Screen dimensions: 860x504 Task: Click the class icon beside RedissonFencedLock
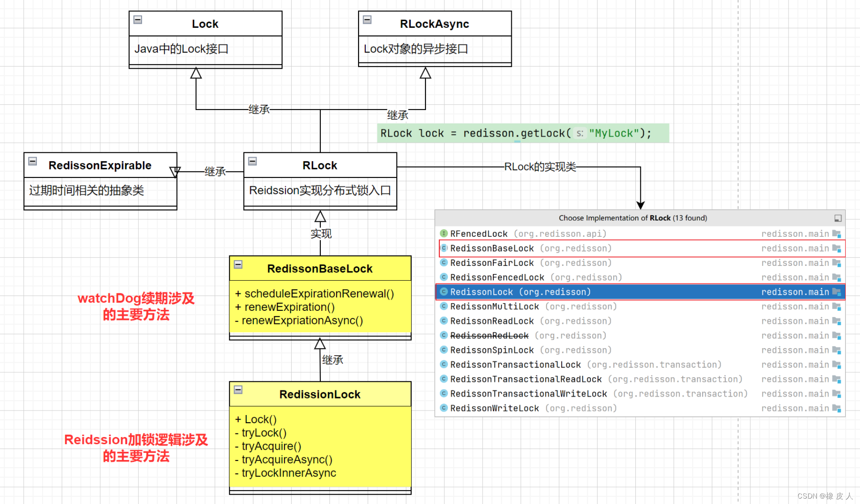[x=443, y=277]
